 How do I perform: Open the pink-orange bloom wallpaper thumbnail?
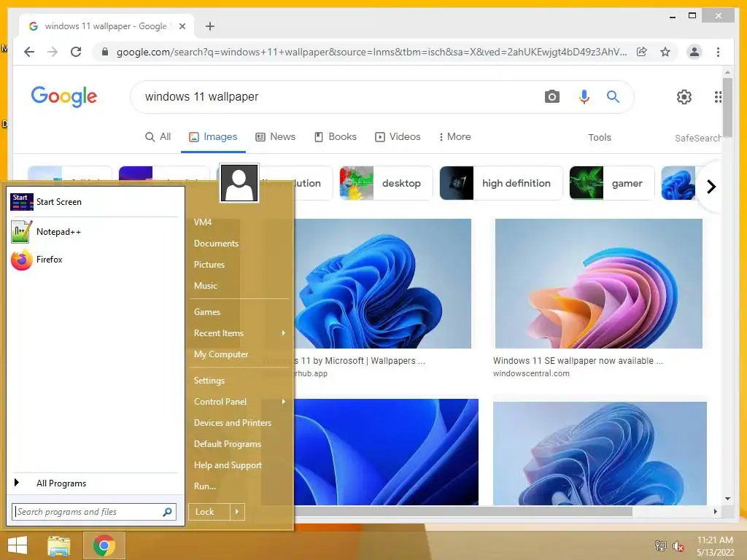[599, 284]
